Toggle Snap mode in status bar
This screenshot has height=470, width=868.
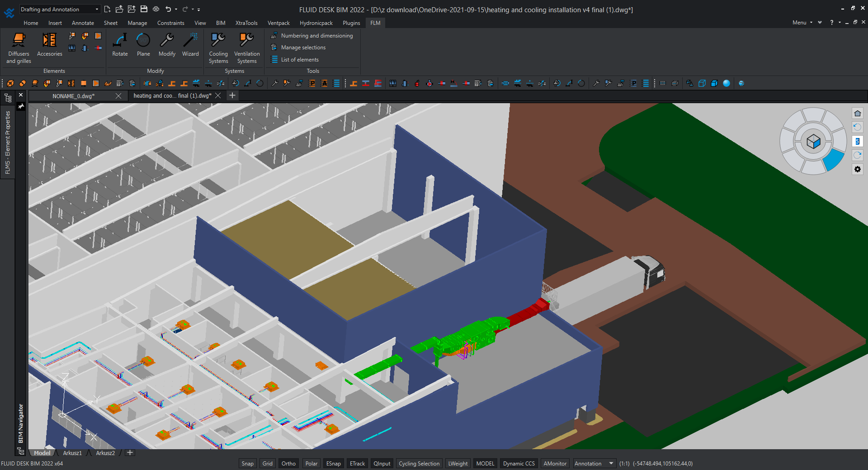(x=247, y=464)
